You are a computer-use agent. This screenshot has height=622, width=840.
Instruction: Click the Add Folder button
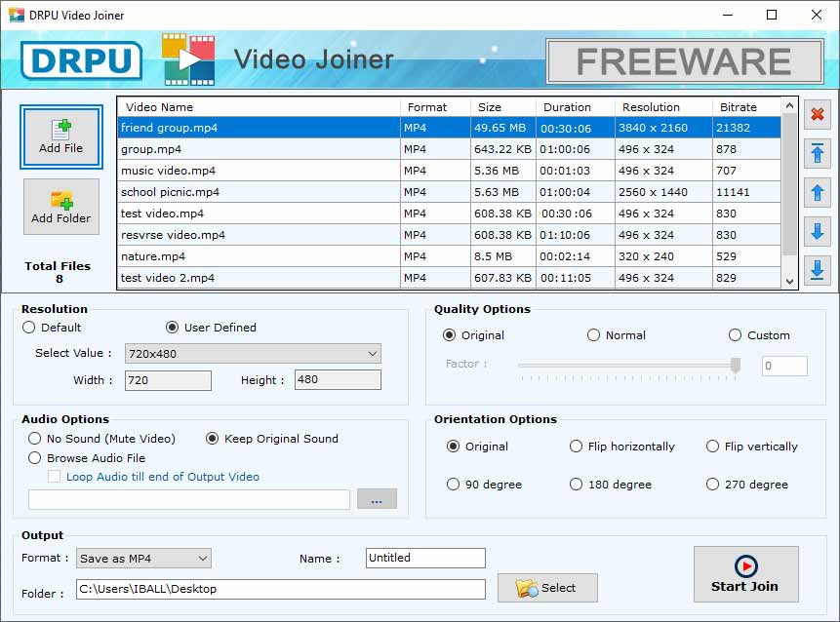tap(61, 207)
